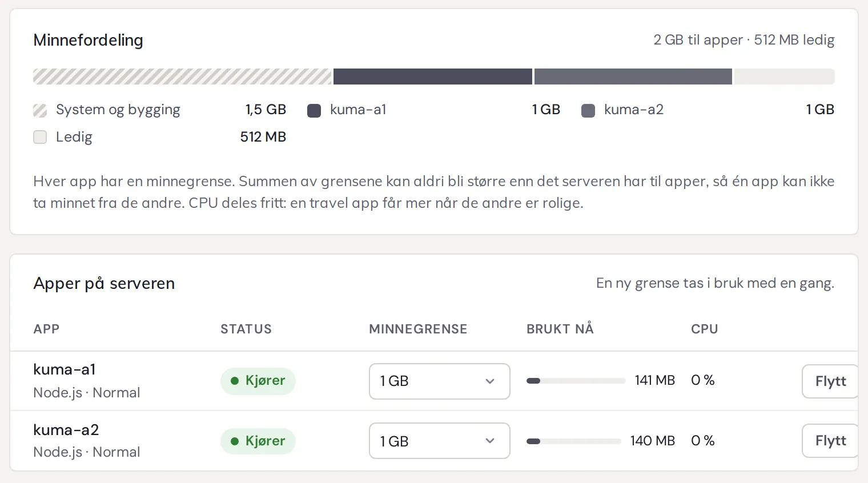Click the light free segment in memory bar

(785, 77)
